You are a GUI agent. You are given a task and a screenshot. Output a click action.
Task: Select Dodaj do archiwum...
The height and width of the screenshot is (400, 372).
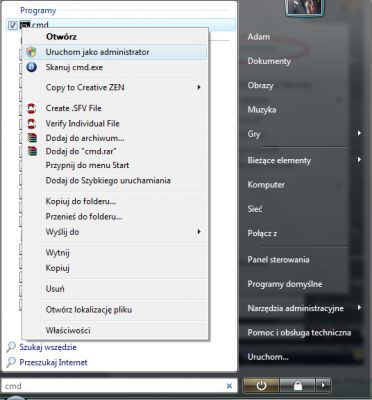116,138
